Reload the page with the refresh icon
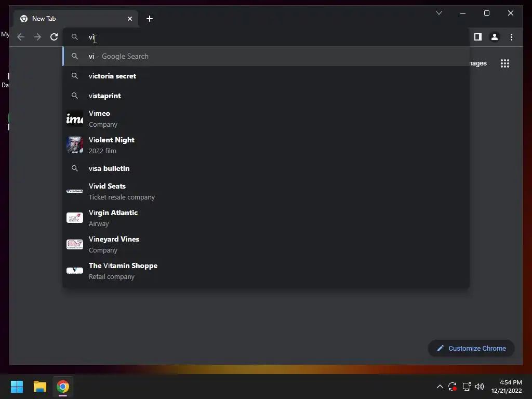532x399 pixels. [54, 37]
